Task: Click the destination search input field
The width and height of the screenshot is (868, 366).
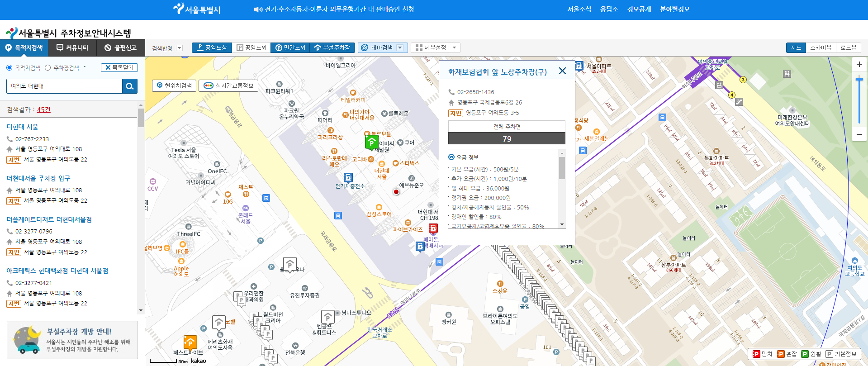Action: tap(64, 86)
